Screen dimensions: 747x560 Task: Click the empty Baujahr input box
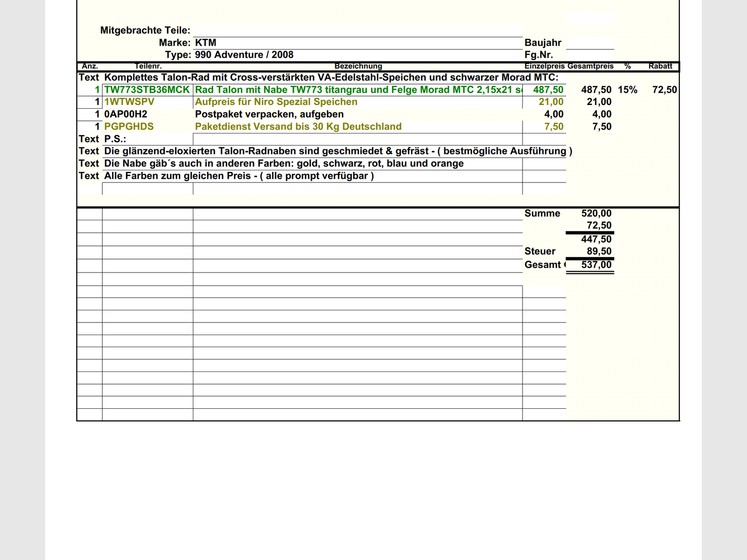(x=590, y=43)
